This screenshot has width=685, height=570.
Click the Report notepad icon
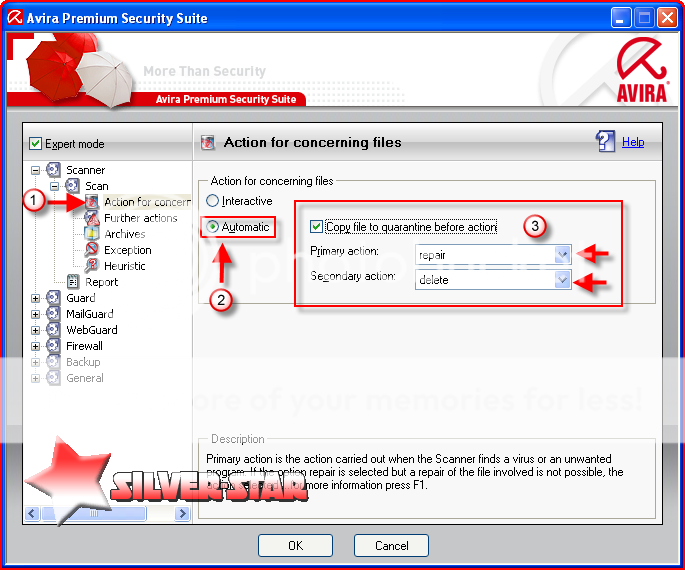coord(73,282)
